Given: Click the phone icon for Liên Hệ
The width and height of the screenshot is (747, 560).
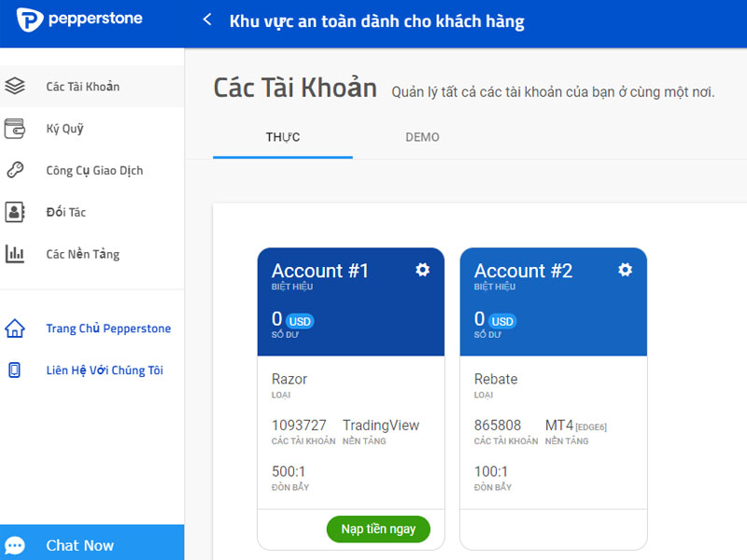Looking at the screenshot, I should [x=15, y=370].
